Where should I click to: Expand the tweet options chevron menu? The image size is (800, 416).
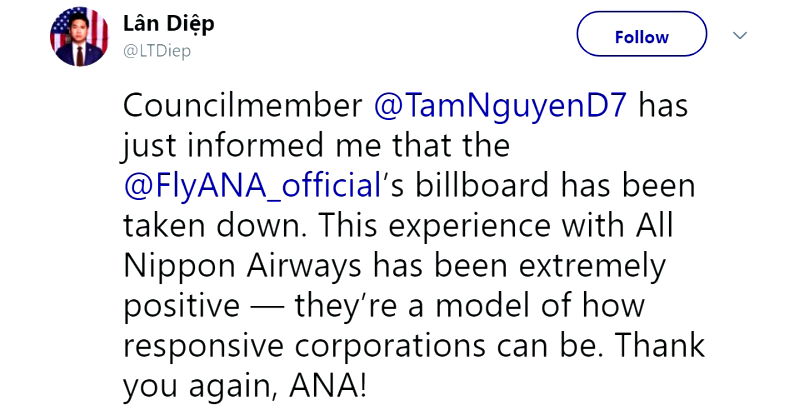(x=740, y=35)
